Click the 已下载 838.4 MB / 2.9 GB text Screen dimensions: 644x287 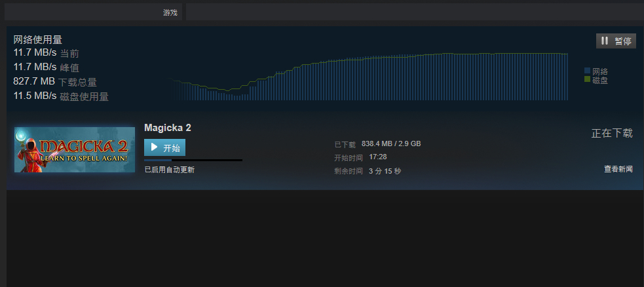(377, 144)
